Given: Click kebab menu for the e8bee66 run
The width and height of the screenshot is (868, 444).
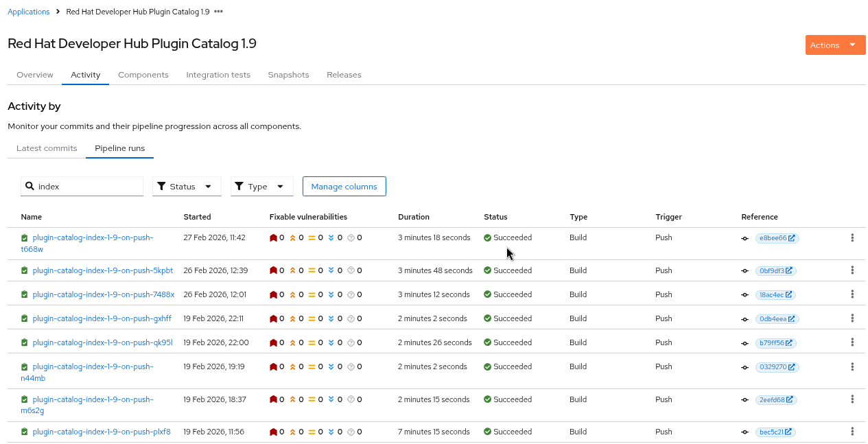Looking at the screenshot, I should click(x=852, y=237).
